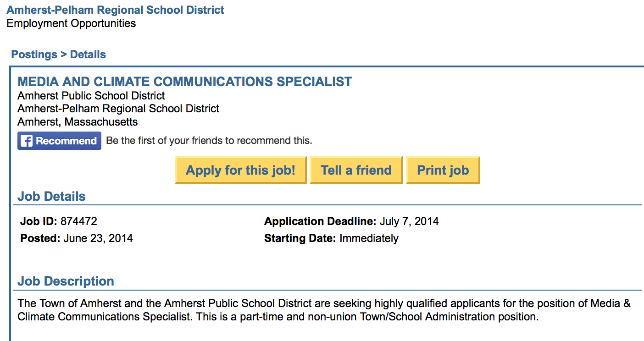The width and height of the screenshot is (644, 341).
Task: Click the Employment Opportunities subtitle
Action: [71, 23]
